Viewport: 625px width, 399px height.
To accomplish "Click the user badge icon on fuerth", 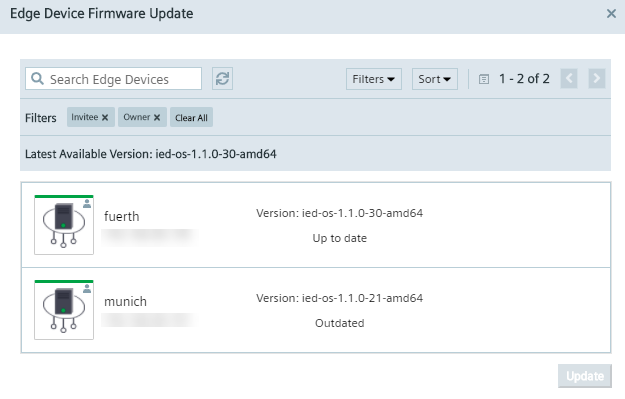I will click(87, 204).
